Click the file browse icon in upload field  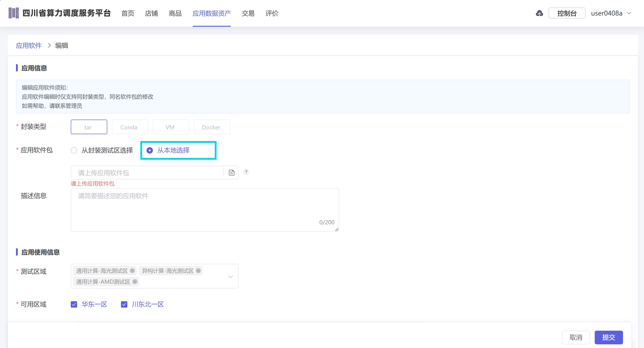tap(231, 173)
